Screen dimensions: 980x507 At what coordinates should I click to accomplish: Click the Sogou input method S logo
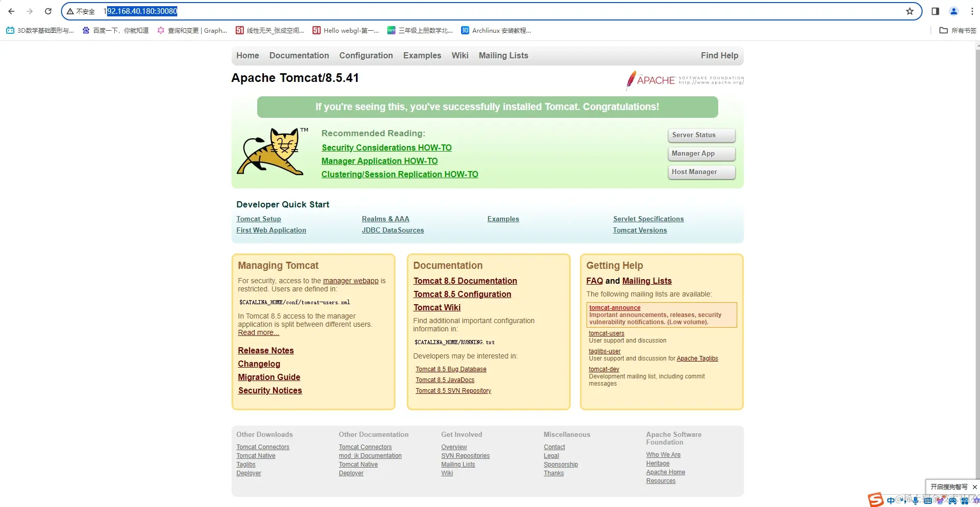tap(875, 499)
